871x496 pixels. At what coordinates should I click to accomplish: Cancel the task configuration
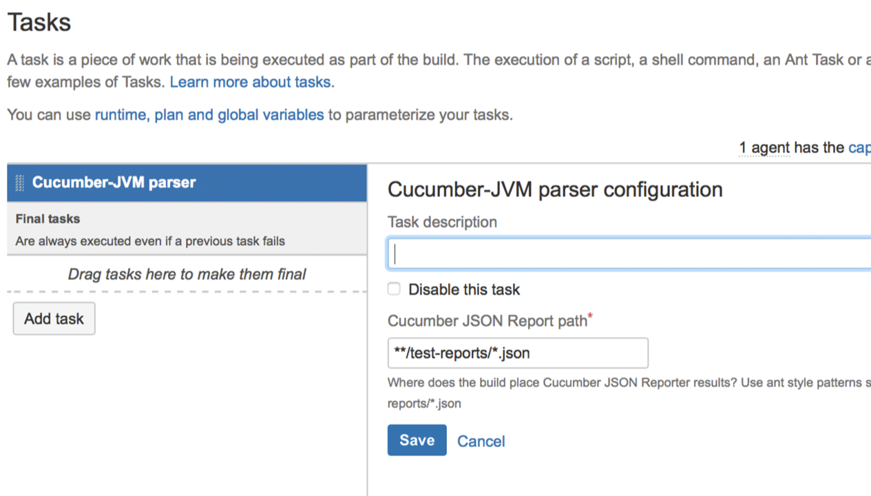(x=481, y=441)
